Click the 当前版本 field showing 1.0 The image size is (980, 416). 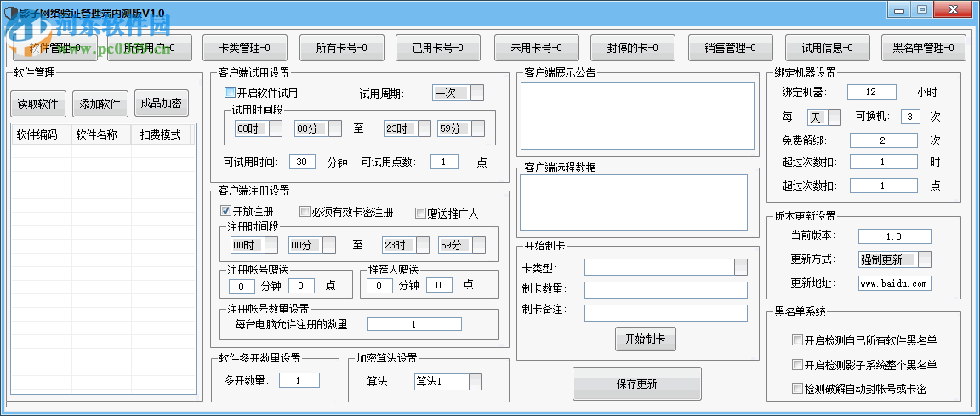[894, 236]
